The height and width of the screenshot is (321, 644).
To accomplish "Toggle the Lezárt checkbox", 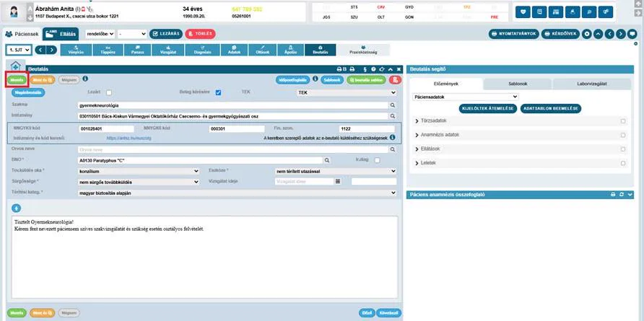I will 109,93.
